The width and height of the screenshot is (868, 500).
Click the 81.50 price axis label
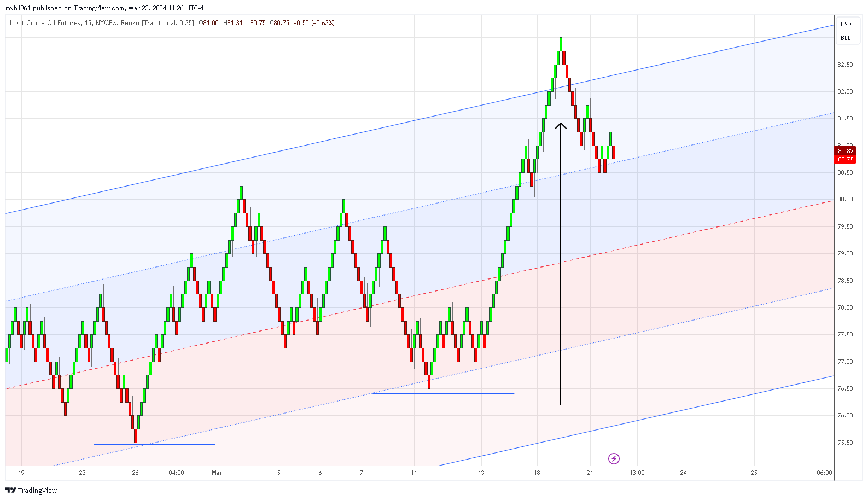pos(845,118)
